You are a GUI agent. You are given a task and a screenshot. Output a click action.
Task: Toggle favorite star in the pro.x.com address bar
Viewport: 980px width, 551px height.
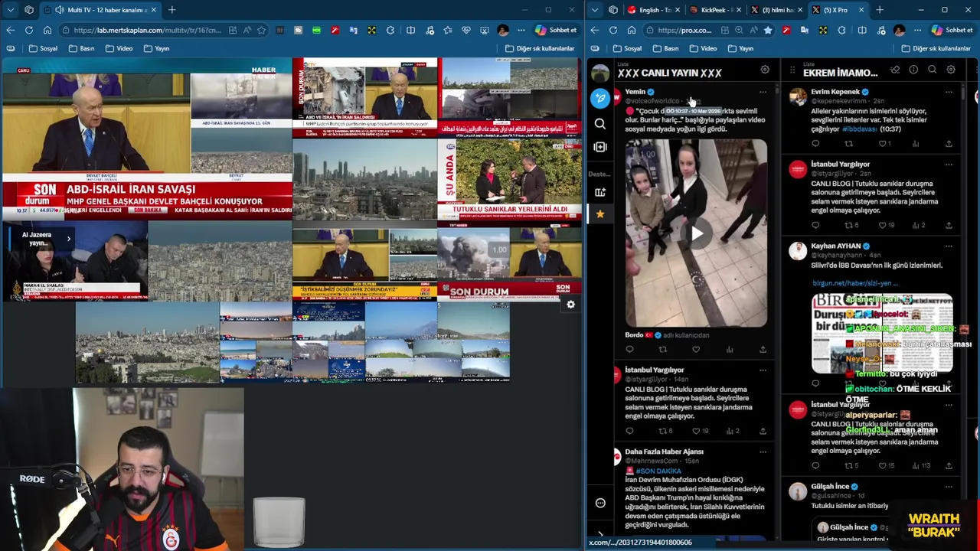tap(767, 30)
